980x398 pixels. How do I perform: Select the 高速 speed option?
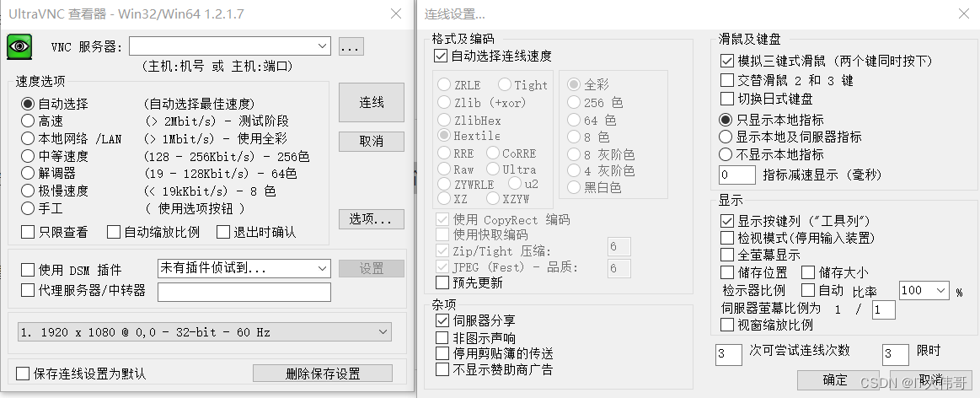[x=28, y=121]
